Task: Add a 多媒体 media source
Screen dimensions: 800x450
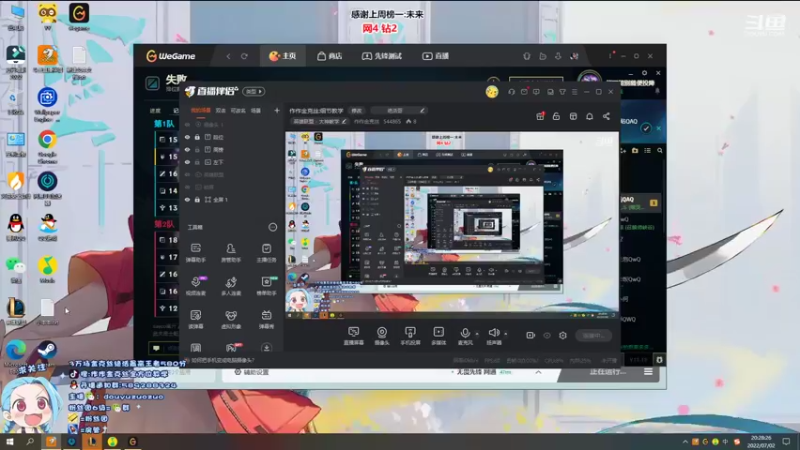Action: point(438,336)
